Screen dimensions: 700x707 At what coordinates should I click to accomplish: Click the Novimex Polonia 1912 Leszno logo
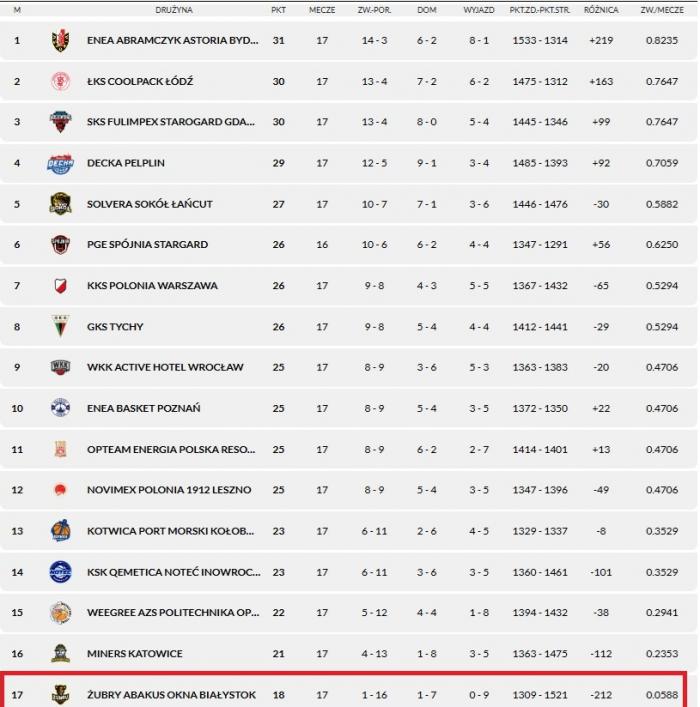61,490
